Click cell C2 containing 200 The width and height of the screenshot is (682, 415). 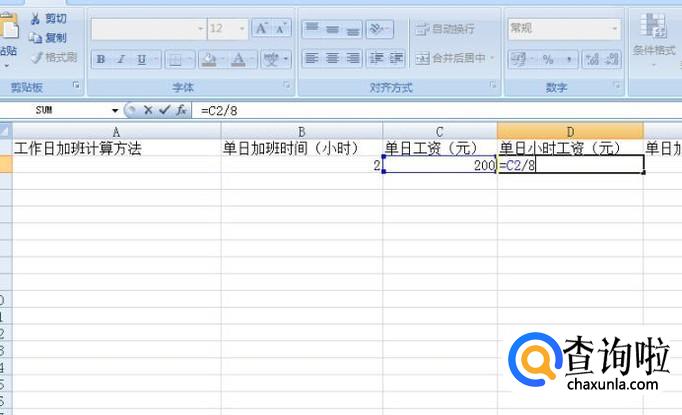(440, 164)
